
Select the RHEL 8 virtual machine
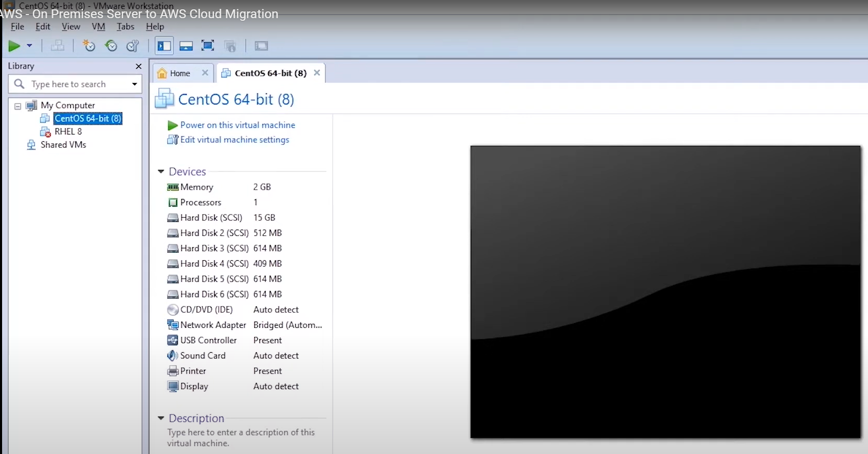[68, 131]
